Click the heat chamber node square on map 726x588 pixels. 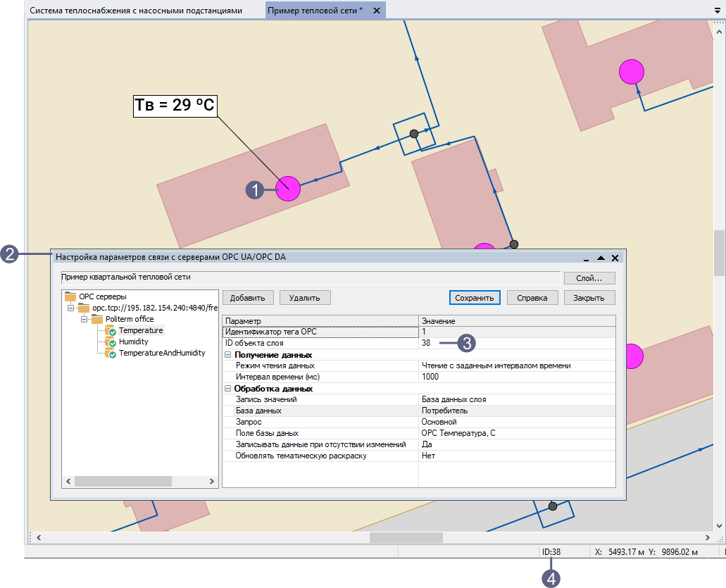coord(413,133)
